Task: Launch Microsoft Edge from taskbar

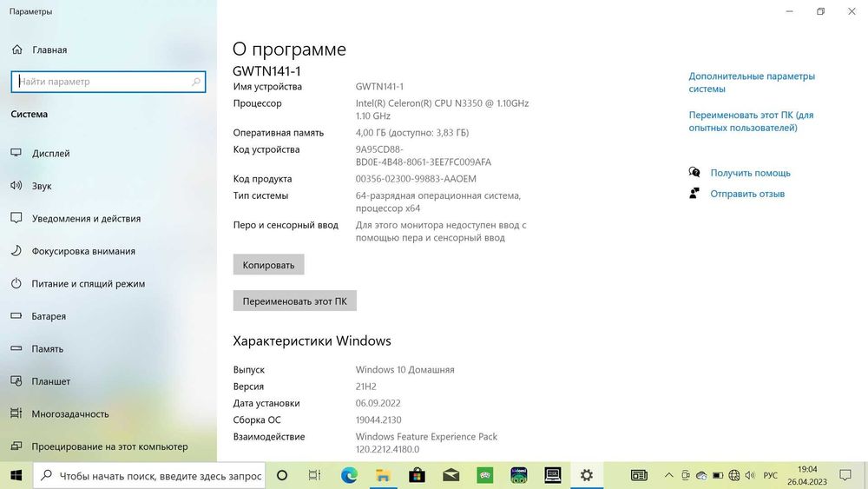Action: (349, 475)
